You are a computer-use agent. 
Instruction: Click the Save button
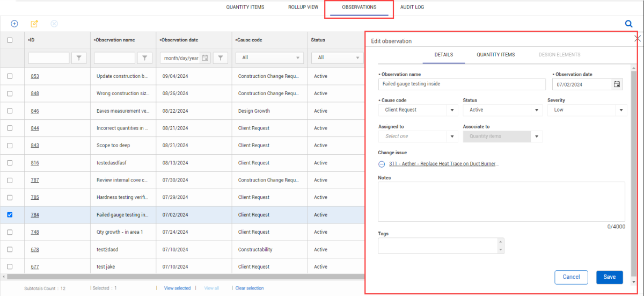609,277
